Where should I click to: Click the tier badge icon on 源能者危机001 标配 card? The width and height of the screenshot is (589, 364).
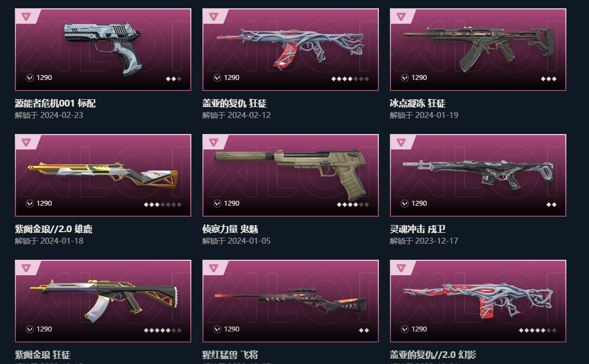coord(26,17)
